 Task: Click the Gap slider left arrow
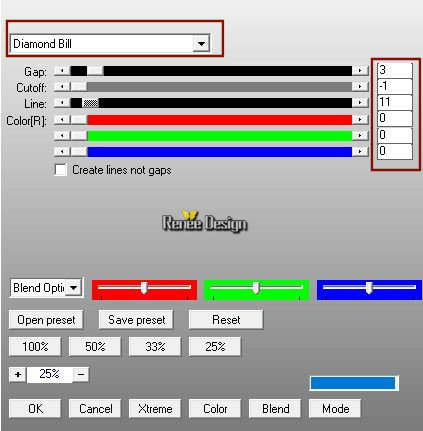point(62,71)
